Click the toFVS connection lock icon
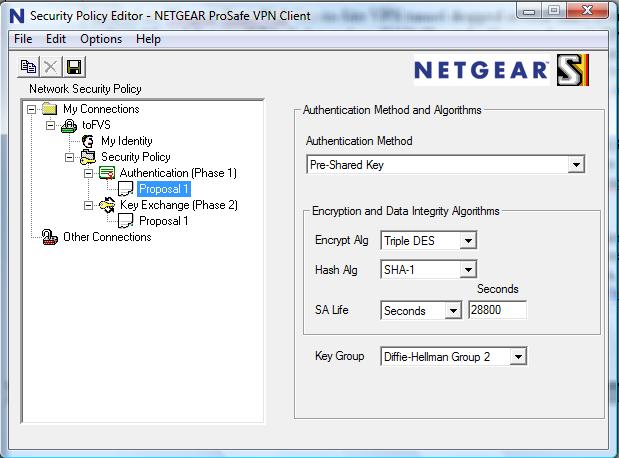Viewport: 619px width, 458px height. click(x=69, y=126)
